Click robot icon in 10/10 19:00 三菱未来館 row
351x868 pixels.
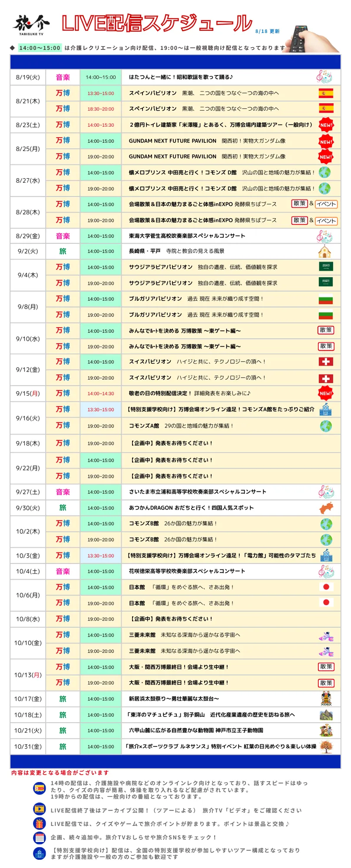[x=326, y=651]
